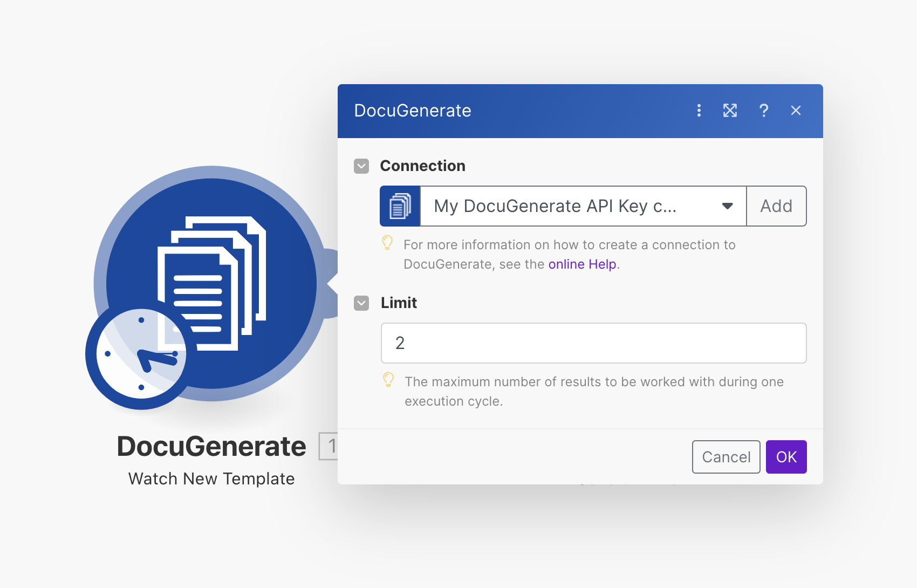Image resolution: width=917 pixels, height=588 pixels.
Task: Focus the Limit input field
Action: 594,343
